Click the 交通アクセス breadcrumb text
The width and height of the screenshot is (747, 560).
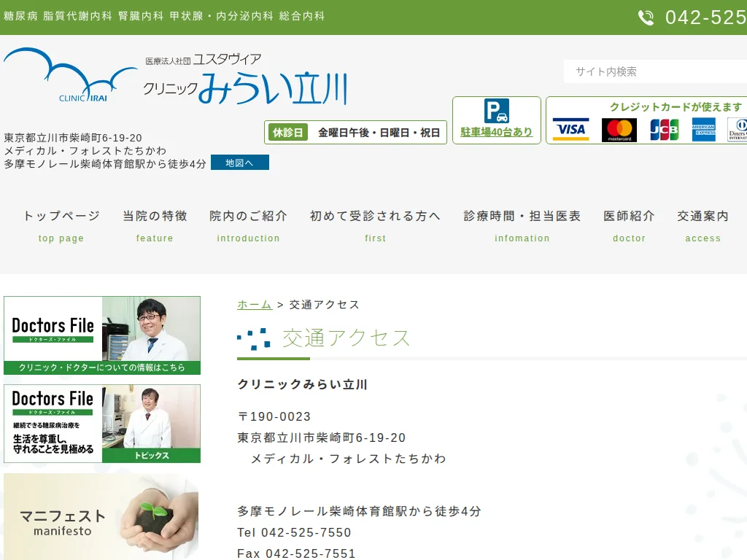coord(325,304)
